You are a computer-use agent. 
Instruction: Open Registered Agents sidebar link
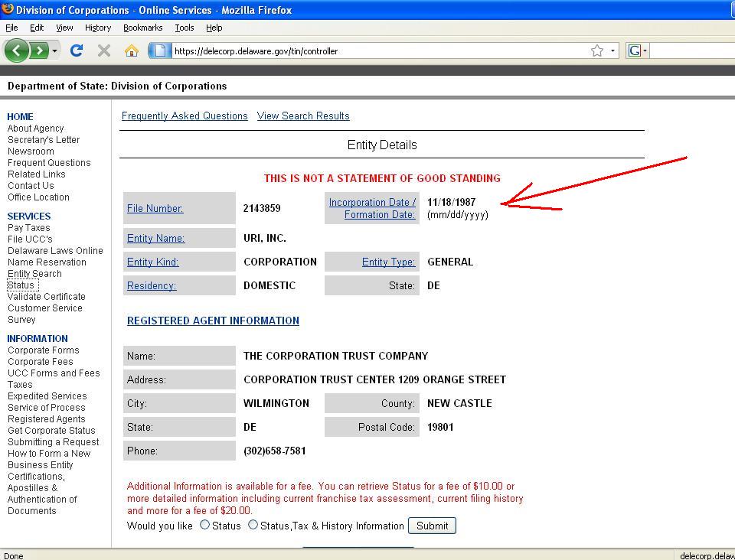[x=47, y=419]
